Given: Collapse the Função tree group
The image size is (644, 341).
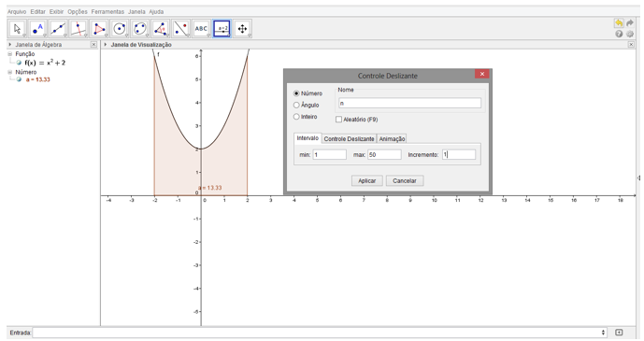Looking at the screenshot, I should coord(10,54).
